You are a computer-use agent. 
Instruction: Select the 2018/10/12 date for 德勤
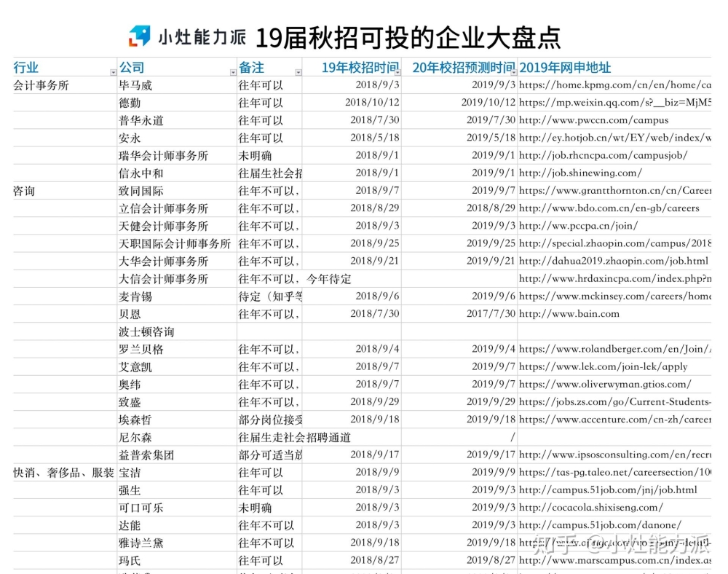(372, 103)
